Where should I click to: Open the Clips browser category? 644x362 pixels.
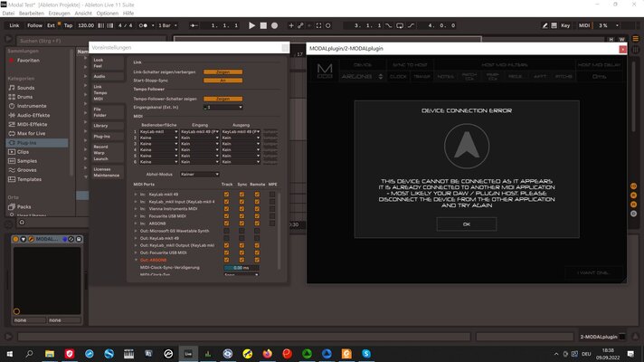(x=23, y=152)
